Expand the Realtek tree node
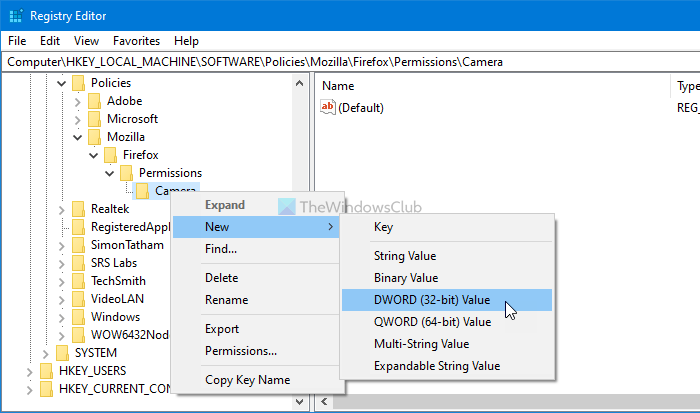Image resolution: width=700 pixels, height=413 pixels. tap(62, 209)
